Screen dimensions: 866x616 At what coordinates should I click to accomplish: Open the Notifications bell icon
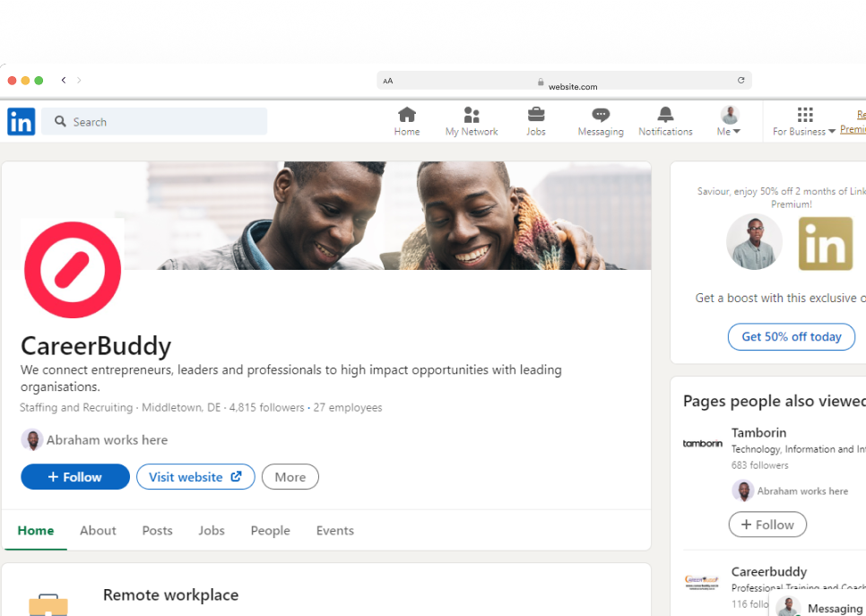coord(665,115)
